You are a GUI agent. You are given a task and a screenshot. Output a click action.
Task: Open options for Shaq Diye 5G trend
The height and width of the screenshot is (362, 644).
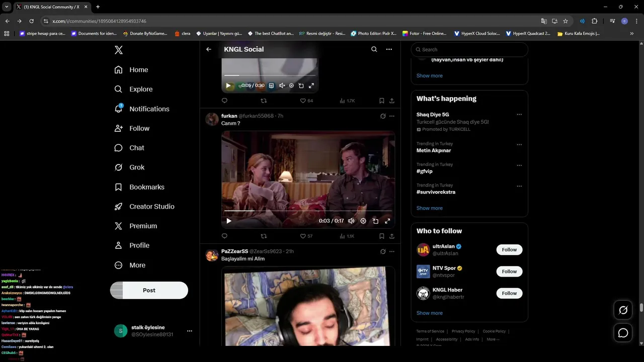pos(519,115)
